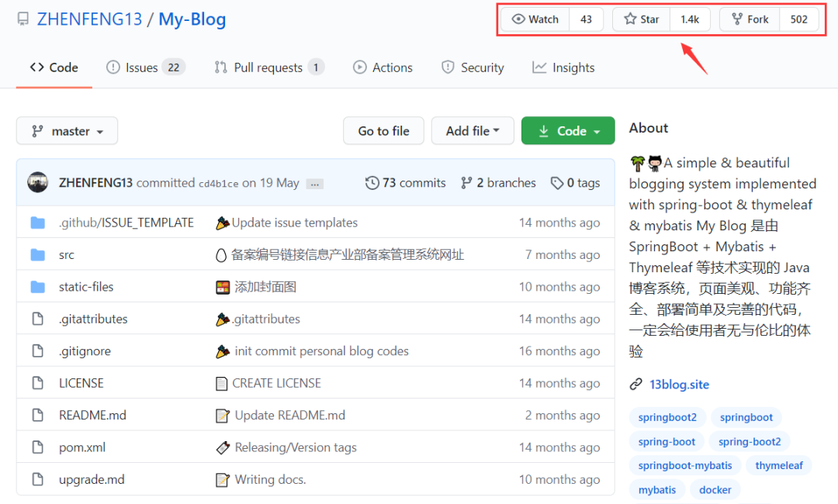The height and width of the screenshot is (504, 838).
Task: Open the Issues tab
Action: click(145, 67)
